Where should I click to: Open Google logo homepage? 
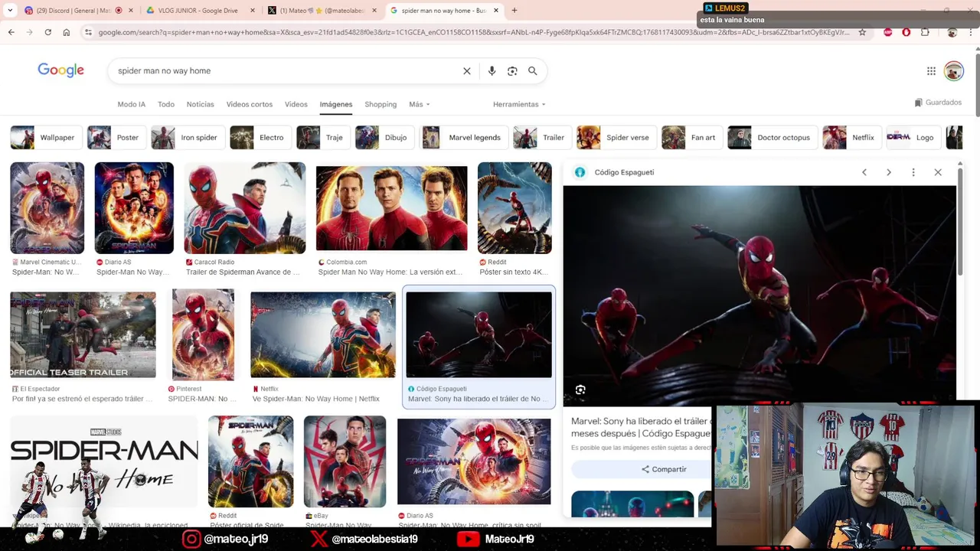pyautogui.click(x=61, y=70)
